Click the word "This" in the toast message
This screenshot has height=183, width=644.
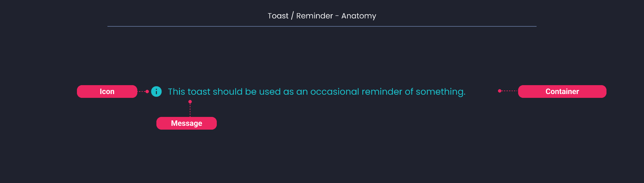176,91
